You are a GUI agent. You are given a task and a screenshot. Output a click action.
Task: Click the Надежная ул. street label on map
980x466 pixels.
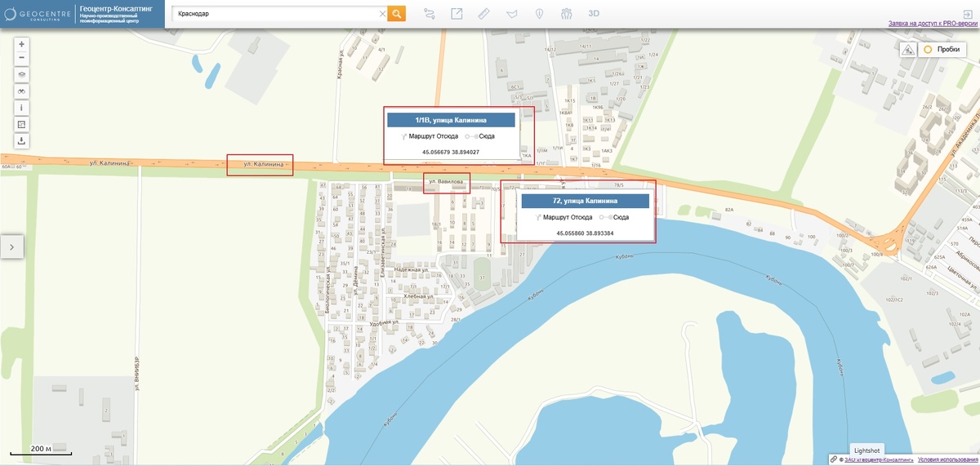coord(412,269)
